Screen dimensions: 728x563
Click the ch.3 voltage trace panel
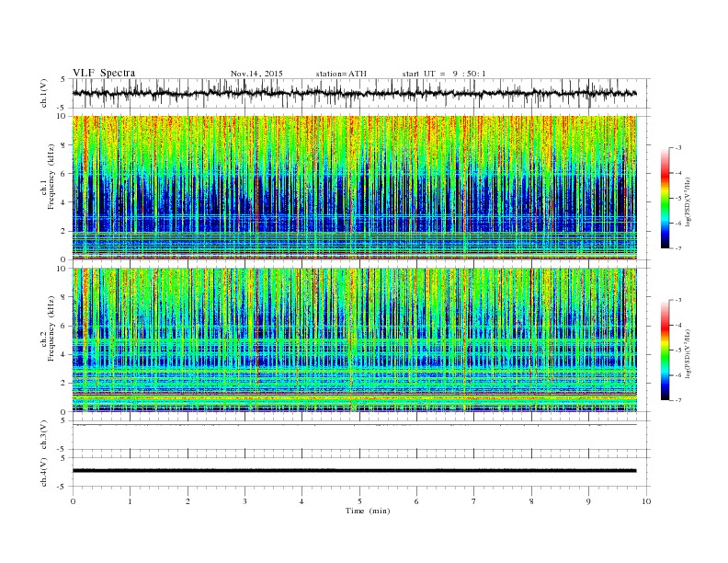(x=360, y=435)
